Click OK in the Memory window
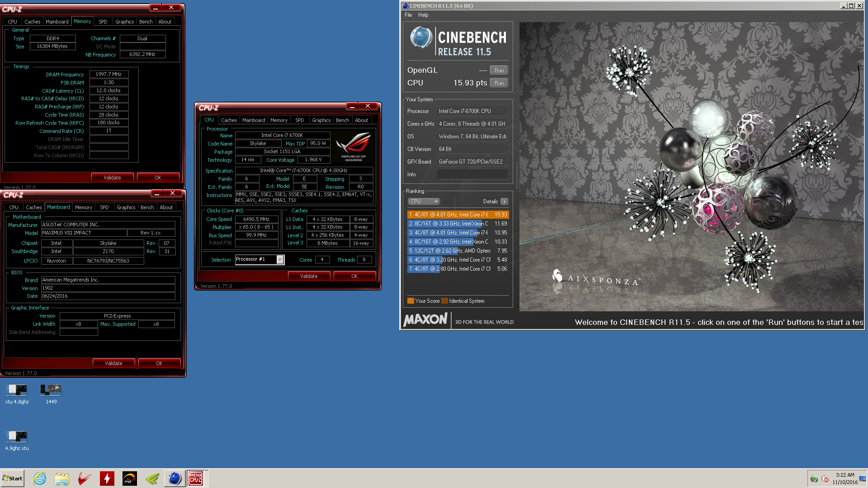This screenshot has height=488, width=868. (x=158, y=178)
